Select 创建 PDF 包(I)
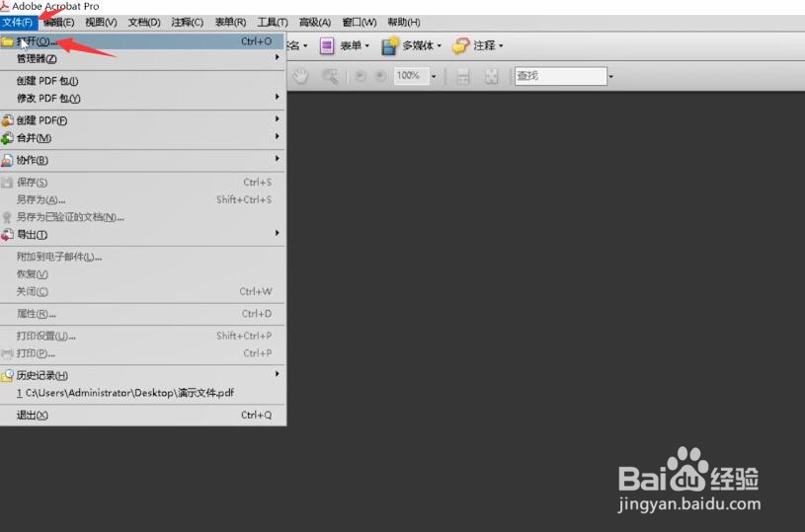The height and width of the screenshot is (532, 805). [142, 81]
